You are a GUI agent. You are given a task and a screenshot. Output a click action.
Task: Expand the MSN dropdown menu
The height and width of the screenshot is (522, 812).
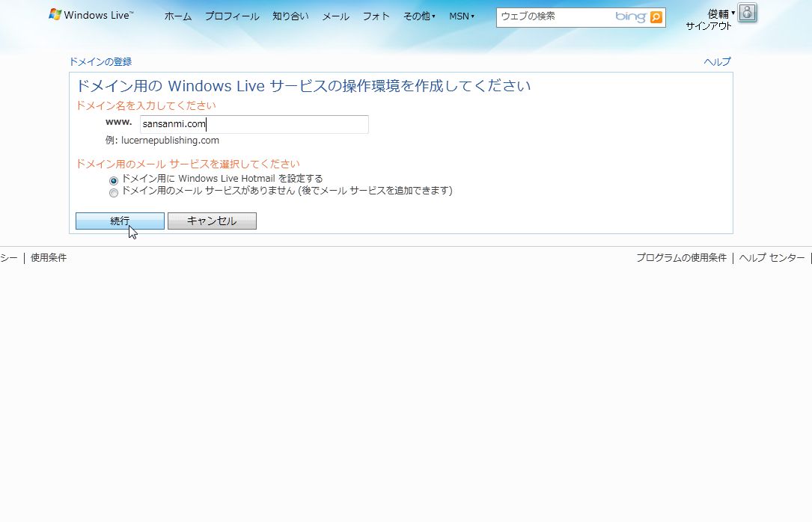pyautogui.click(x=462, y=16)
